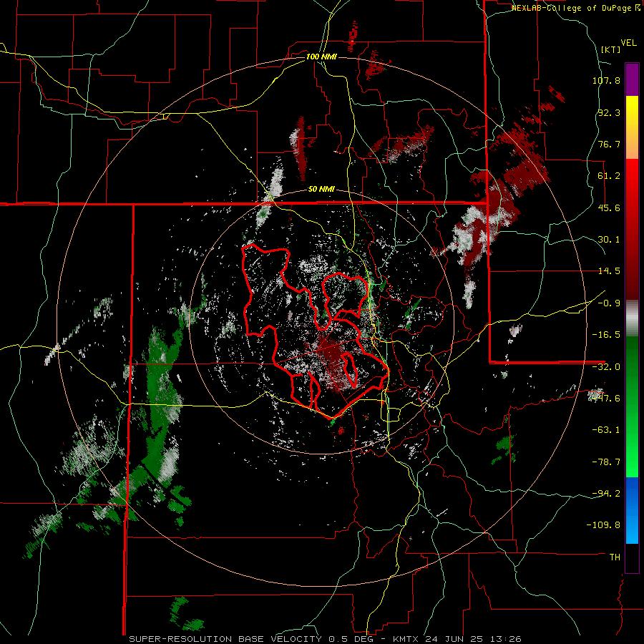Click the green segment of the color bar

coord(632,406)
